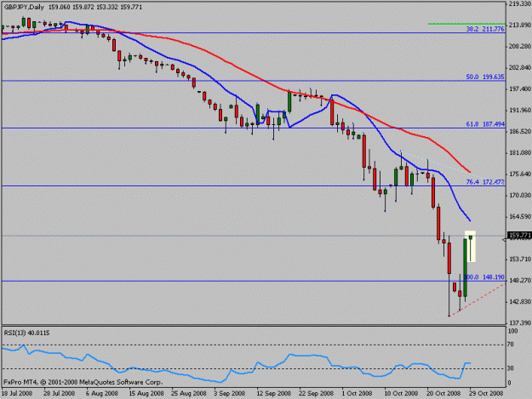Screen dimensions: 532x399
Task: Click the 29 Oct 2008 date label
Action: click(x=486, y=393)
